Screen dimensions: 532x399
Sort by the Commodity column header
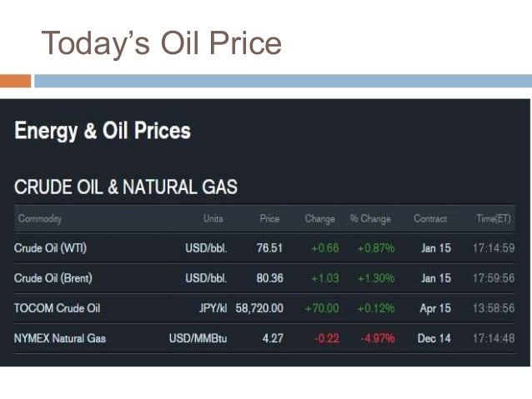[38, 219]
